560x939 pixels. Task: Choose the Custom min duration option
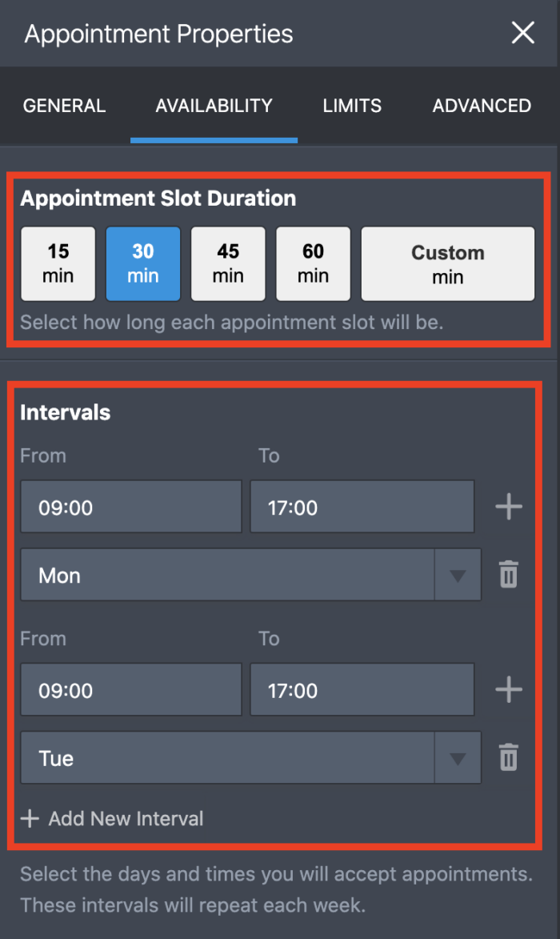(447, 264)
